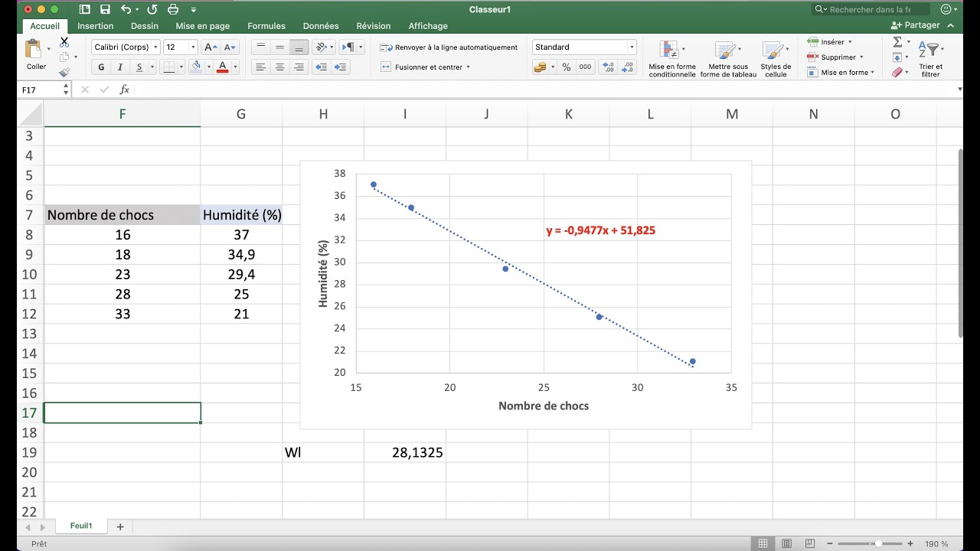Select the Format Painter brush icon

click(x=64, y=72)
